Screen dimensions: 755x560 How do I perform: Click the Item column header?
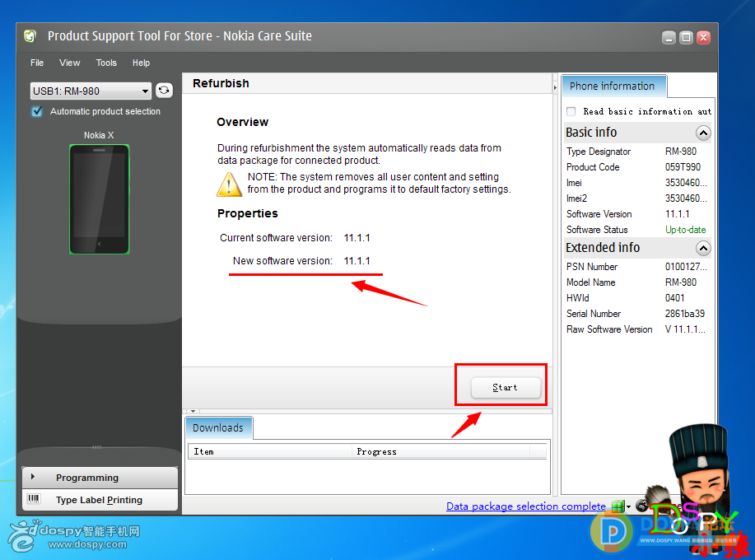[270, 451]
